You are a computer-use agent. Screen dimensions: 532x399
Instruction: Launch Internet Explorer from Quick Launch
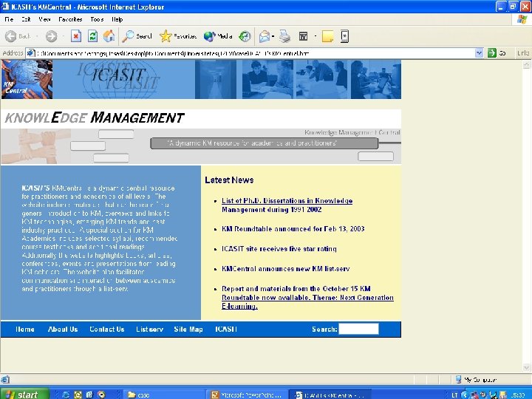coord(66,395)
